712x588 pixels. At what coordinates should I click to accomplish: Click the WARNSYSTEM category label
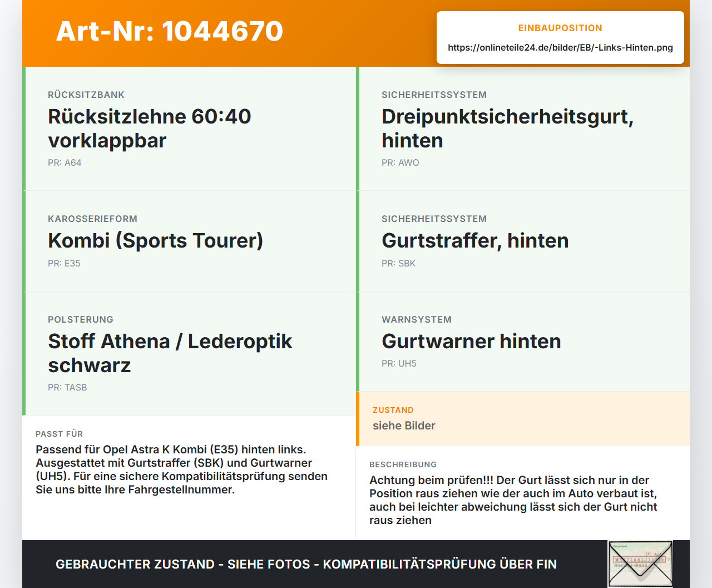point(417,319)
